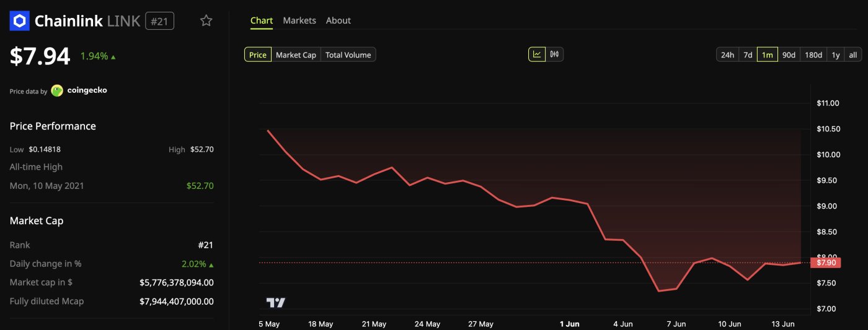Open the Markets tab
868x330 pixels.
299,20
